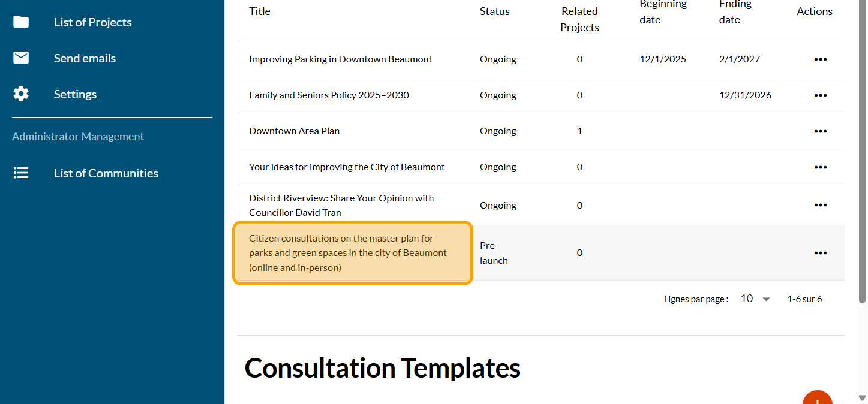Click the envelope icon for Send emails
The image size is (868, 404).
(21, 58)
